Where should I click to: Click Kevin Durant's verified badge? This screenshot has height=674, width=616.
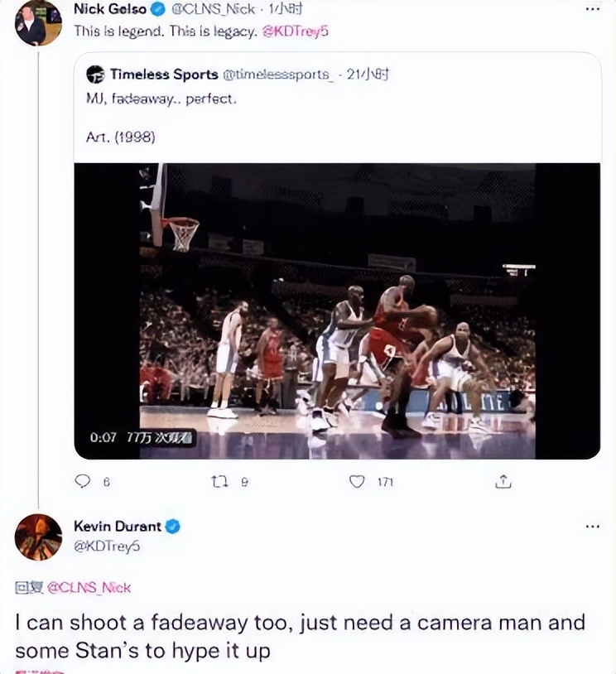(x=174, y=526)
